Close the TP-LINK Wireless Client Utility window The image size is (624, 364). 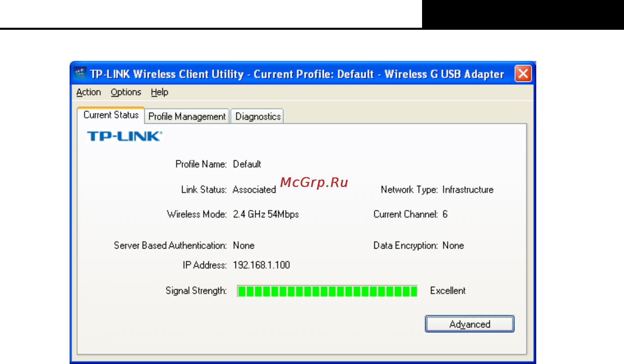(523, 74)
